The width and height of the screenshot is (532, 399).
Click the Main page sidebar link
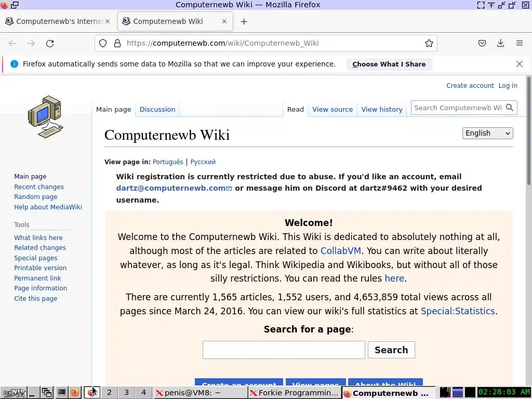tap(30, 177)
